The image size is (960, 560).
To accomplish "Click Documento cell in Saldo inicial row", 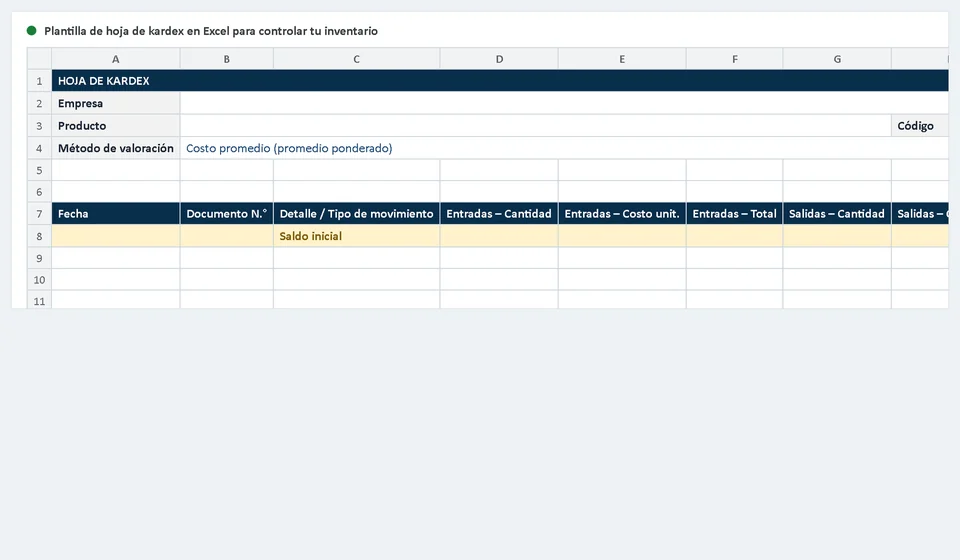I will pos(227,236).
